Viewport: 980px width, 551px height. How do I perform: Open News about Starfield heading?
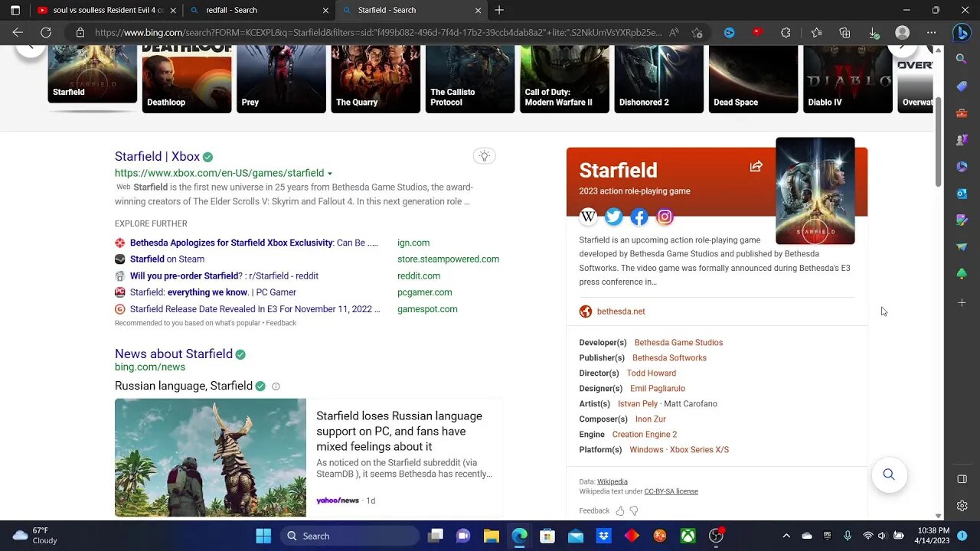(x=174, y=354)
